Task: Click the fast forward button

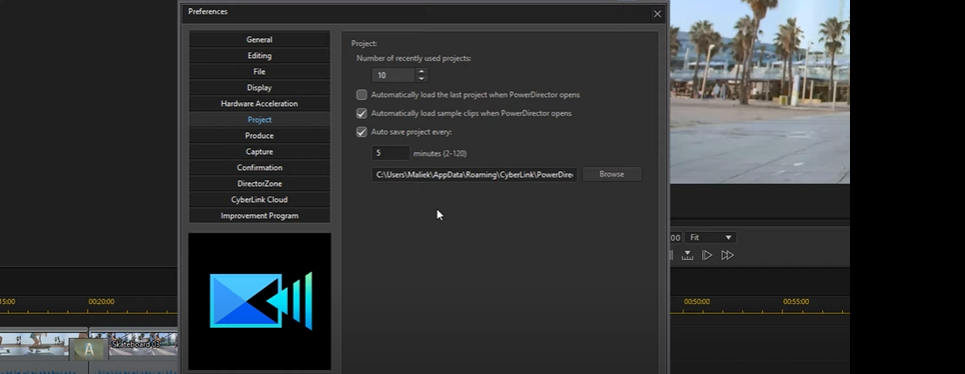Action: click(x=727, y=255)
